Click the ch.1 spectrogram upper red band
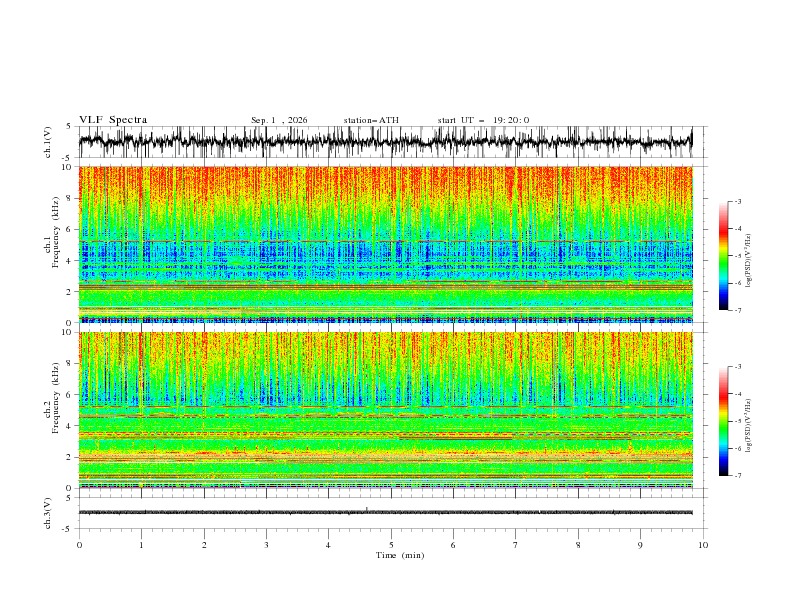The width and height of the screenshot is (792, 612). pyautogui.click(x=385, y=183)
